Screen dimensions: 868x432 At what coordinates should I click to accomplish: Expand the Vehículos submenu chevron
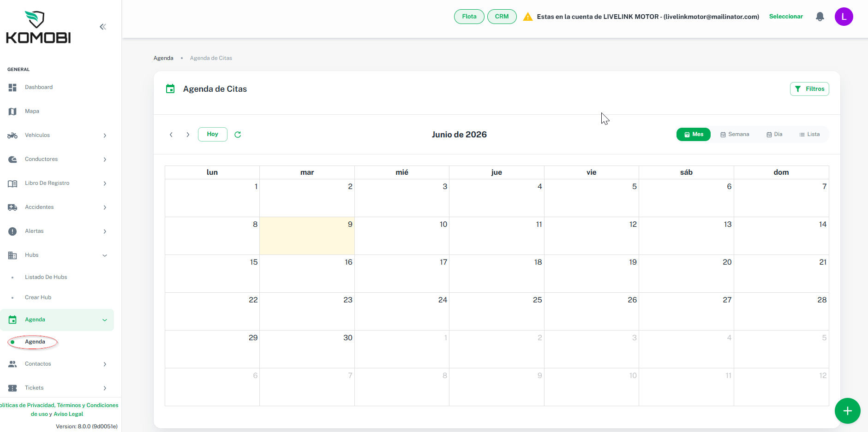105,135
